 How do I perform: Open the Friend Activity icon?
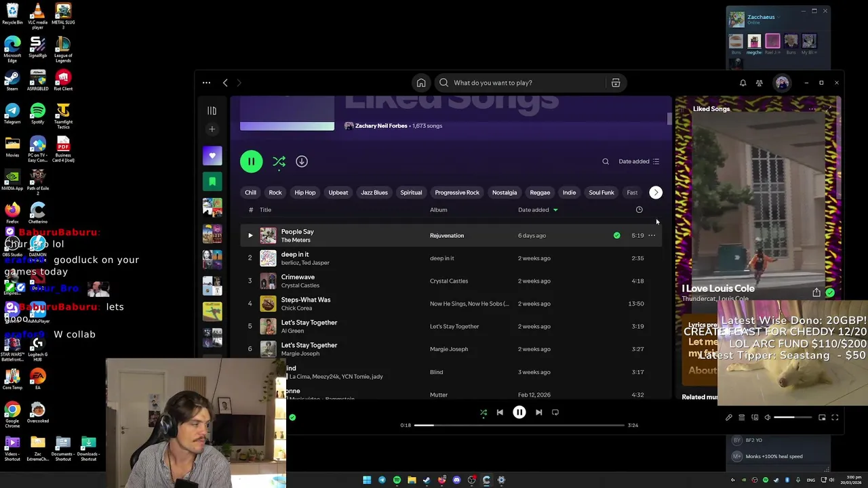coord(759,83)
